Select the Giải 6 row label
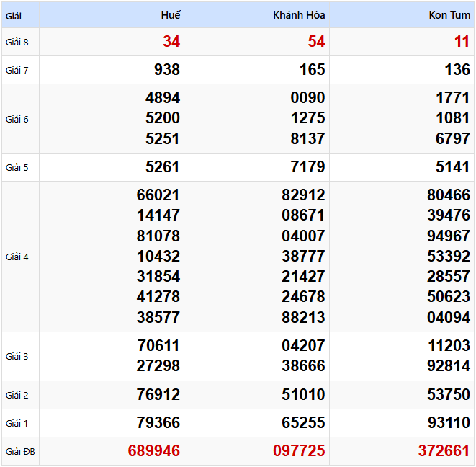The width and height of the screenshot is (476, 467). [x=17, y=119]
